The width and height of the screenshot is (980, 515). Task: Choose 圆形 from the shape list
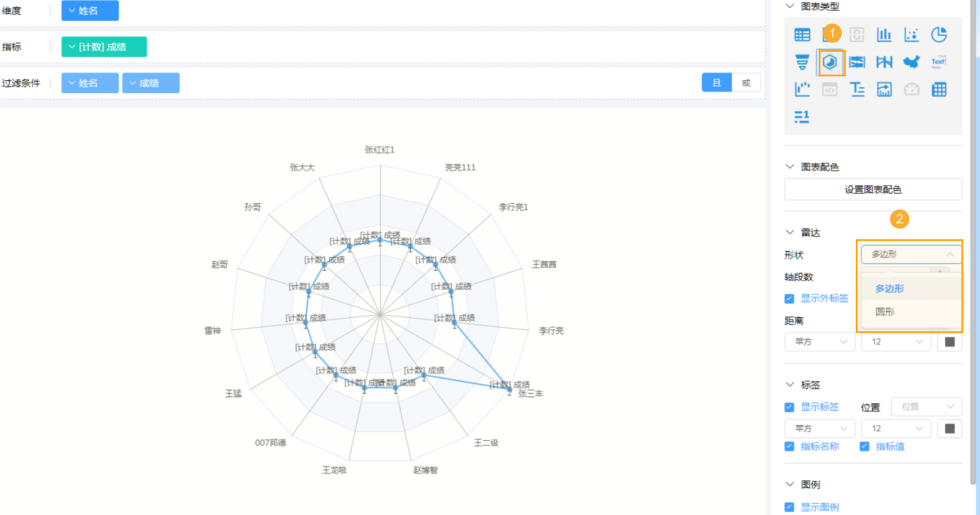pyautogui.click(x=885, y=312)
